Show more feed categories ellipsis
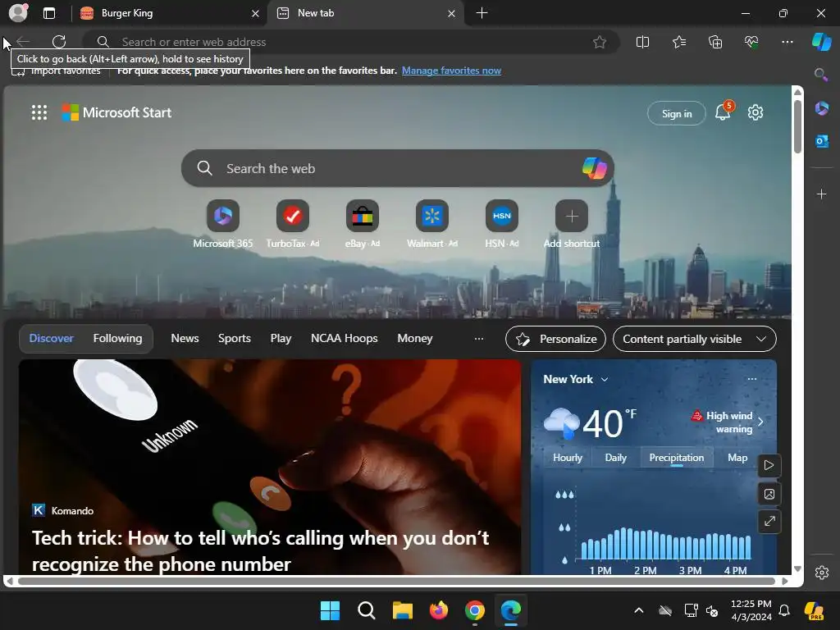The image size is (840, 630). tap(479, 339)
